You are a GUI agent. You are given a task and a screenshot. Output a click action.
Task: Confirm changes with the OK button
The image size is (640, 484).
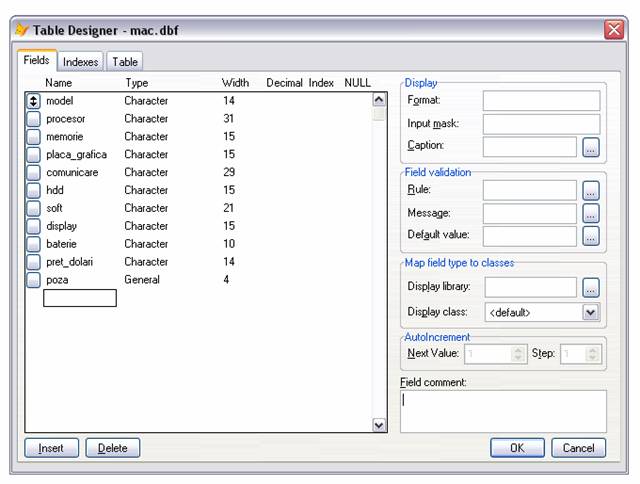pyautogui.click(x=517, y=448)
